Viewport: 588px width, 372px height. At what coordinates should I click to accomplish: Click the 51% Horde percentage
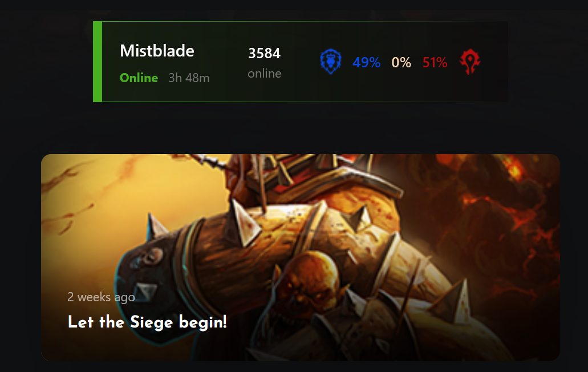(435, 62)
